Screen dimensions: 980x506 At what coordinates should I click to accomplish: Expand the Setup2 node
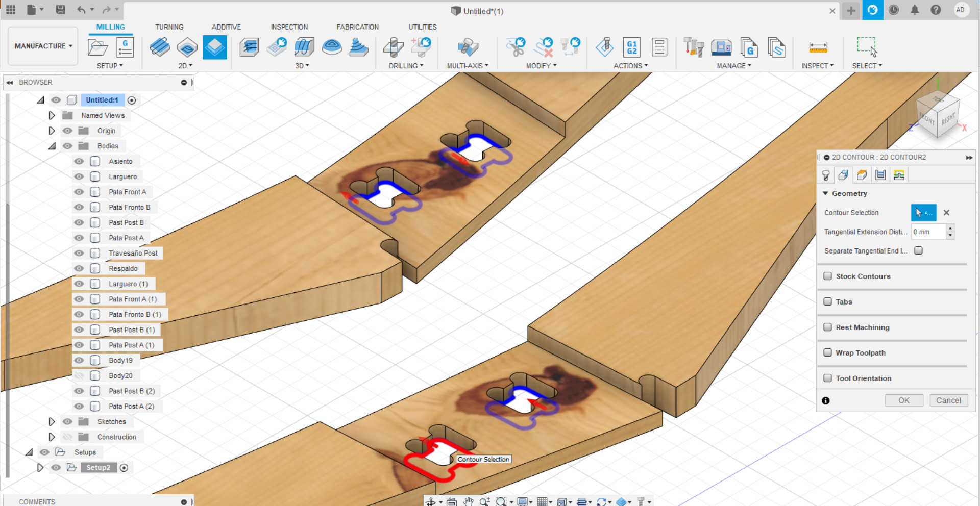click(40, 467)
